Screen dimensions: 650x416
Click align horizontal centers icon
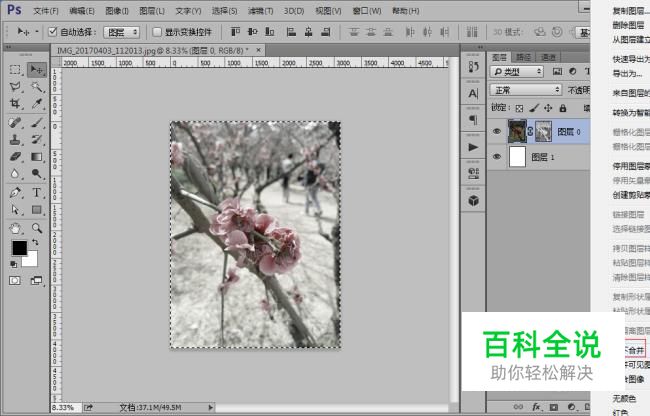point(308,32)
